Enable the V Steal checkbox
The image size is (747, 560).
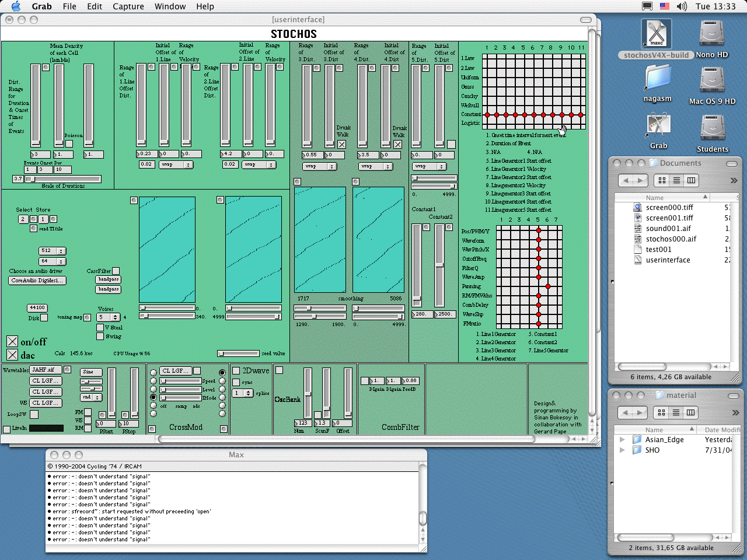[100, 327]
